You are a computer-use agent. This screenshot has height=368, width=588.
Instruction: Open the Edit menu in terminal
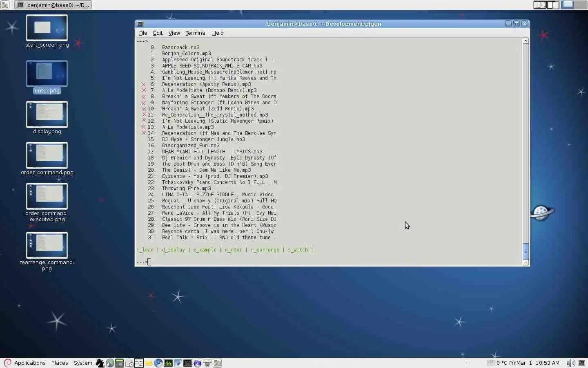[158, 33]
